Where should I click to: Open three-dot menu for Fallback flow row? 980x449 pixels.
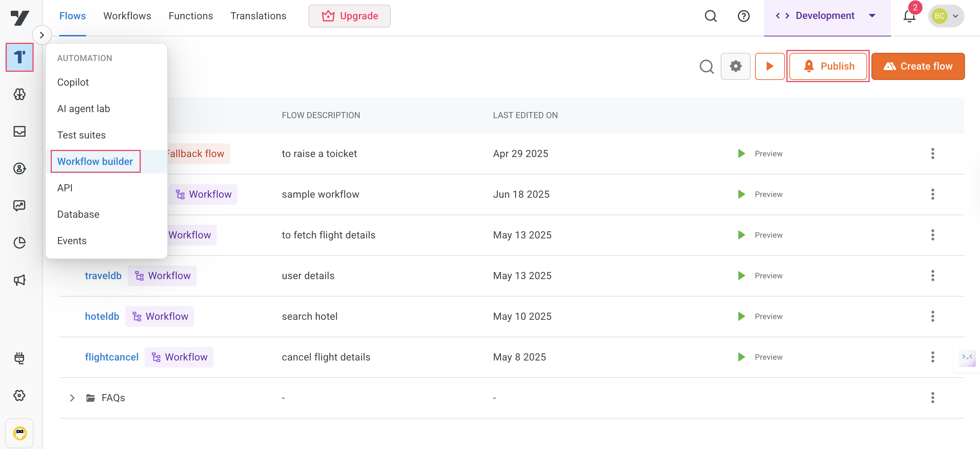pos(932,153)
